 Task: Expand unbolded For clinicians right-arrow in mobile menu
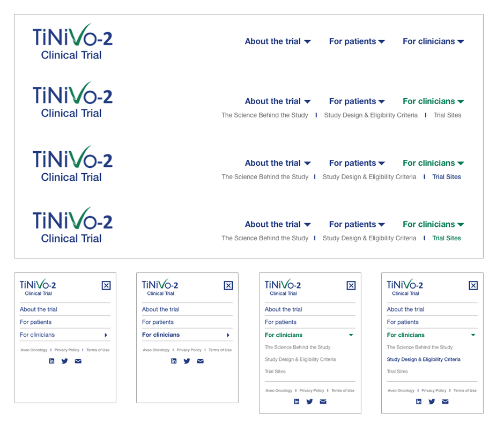pos(106,335)
